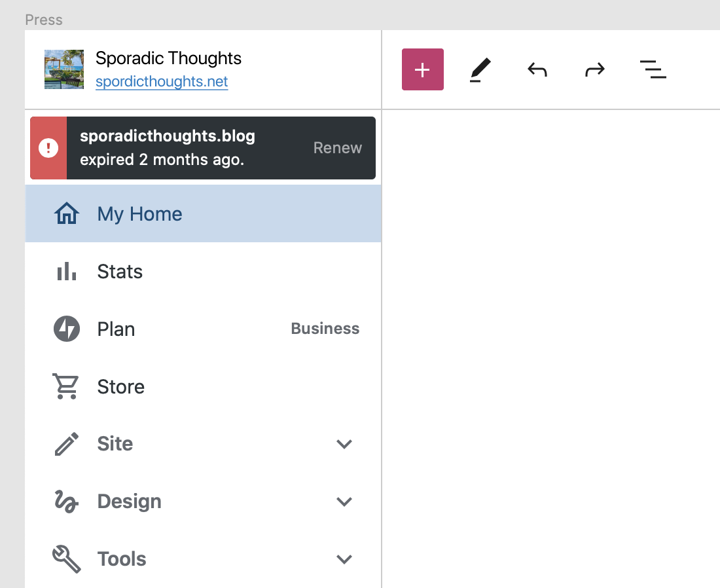Click the undo arrow icon
The width and height of the screenshot is (720, 588).
(537, 70)
